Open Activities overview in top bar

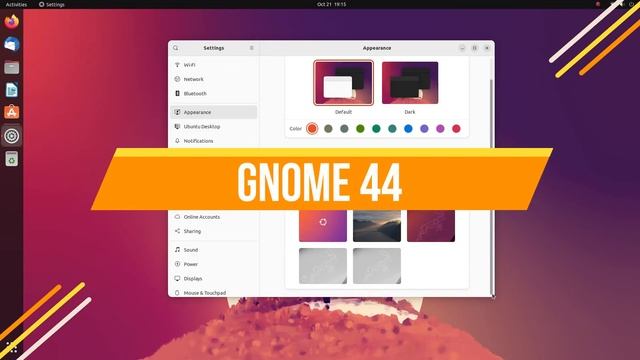pos(16,4)
